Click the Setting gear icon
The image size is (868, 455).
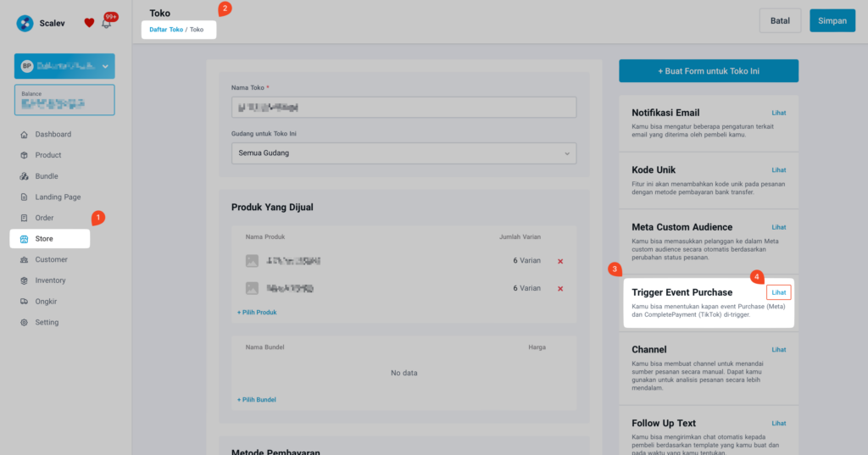click(x=24, y=322)
